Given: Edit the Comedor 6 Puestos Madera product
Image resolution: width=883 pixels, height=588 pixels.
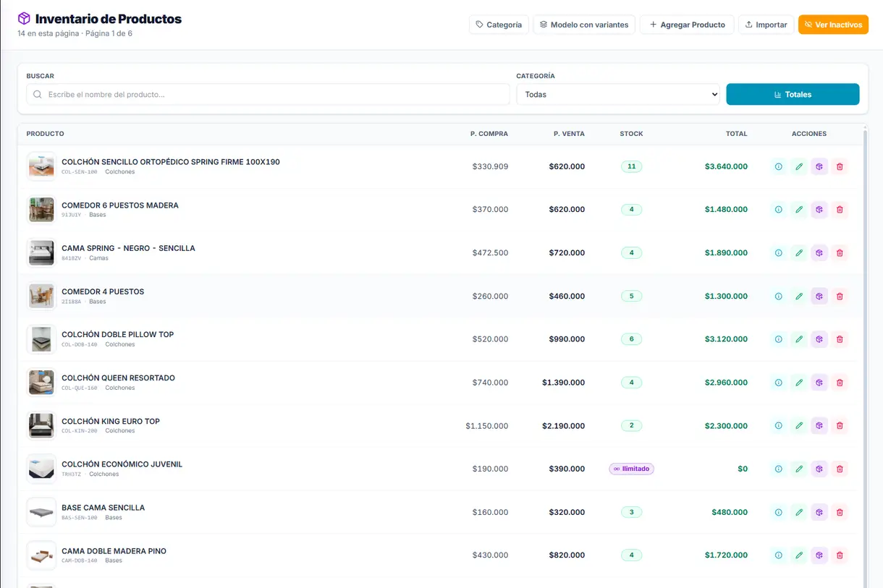Looking at the screenshot, I should (x=799, y=210).
